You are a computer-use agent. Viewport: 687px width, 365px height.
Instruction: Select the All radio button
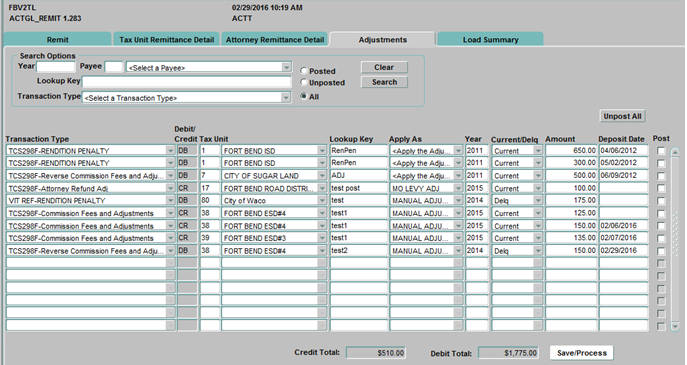(x=304, y=96)
